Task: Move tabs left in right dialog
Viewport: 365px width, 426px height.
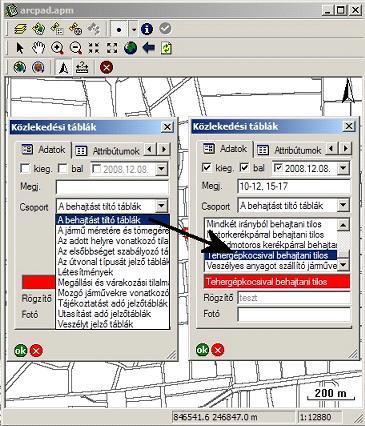Action: click(332, 148)
